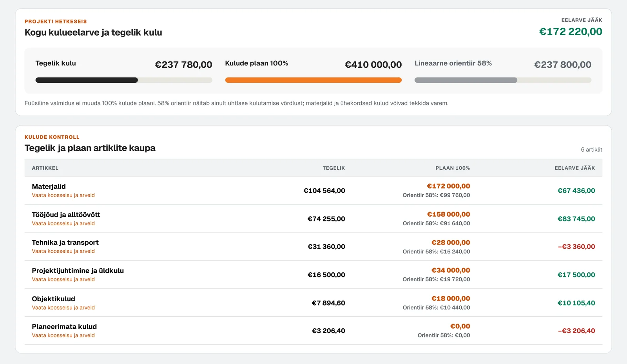
Task: Click the €237 780,00 actual cost amount
Action: tap(183, 65)
